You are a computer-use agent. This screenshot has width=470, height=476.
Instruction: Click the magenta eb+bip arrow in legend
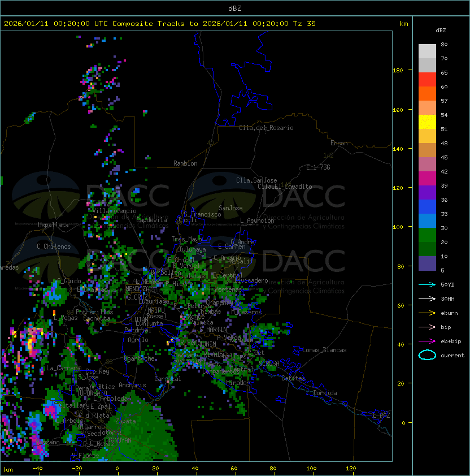tap(427, 341)
